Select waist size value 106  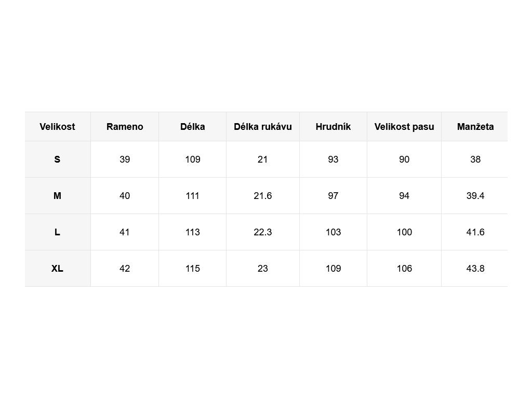(404, 269)
